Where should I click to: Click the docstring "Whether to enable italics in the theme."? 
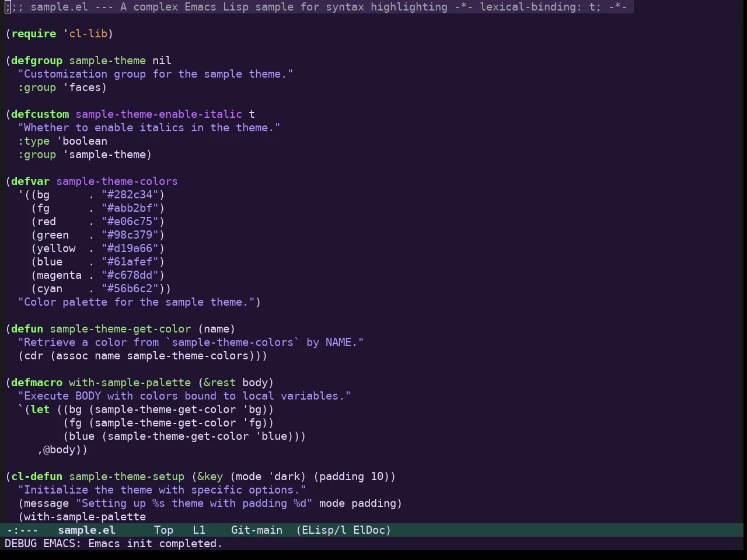(x=149, y=127)
